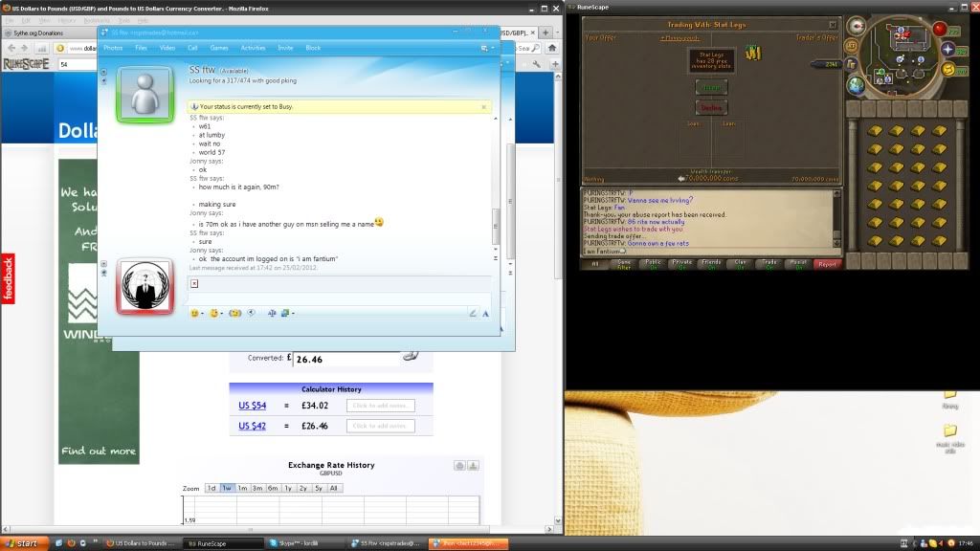The height and width of the screenshot is (551, 980).
Task: Click the prayer orb beside the minimap
Action: point(947,50)
